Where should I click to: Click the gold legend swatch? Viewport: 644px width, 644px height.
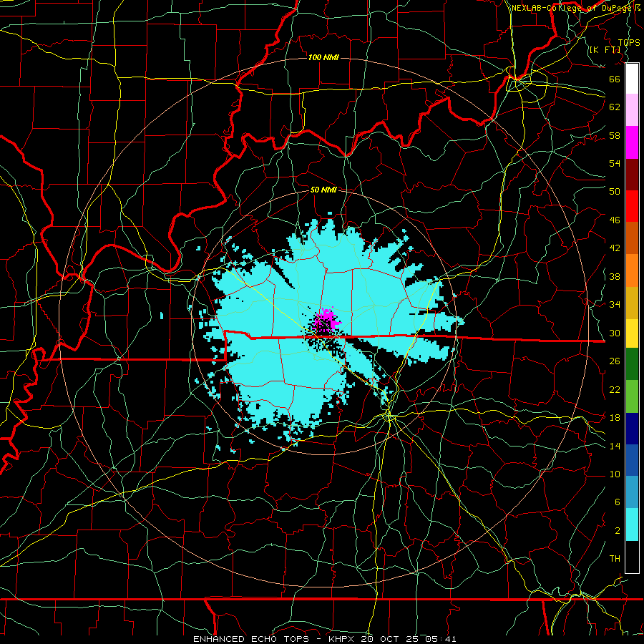(632, 302)
